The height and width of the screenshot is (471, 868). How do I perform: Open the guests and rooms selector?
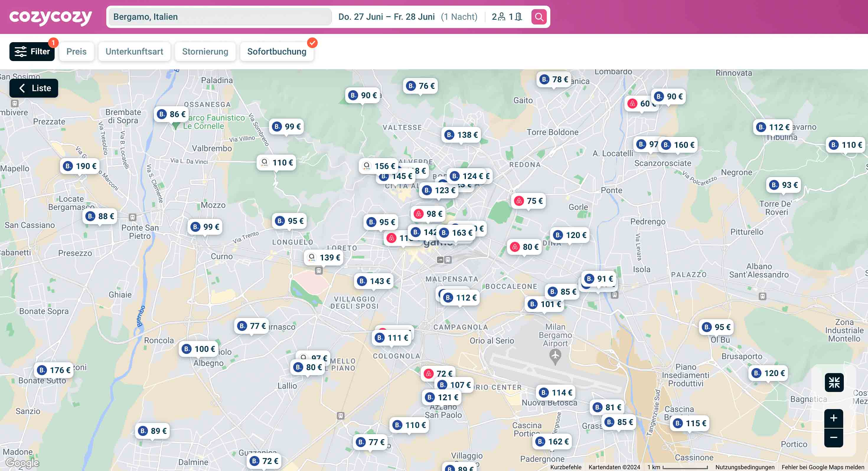tap(507, 17)
